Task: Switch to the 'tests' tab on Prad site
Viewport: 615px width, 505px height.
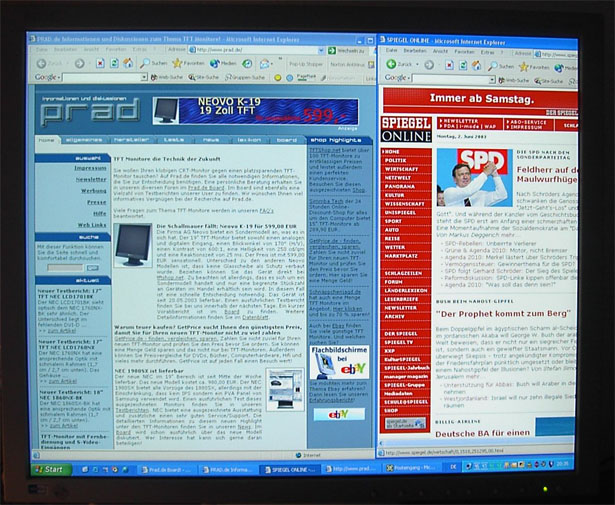Action: coord(171,140)
